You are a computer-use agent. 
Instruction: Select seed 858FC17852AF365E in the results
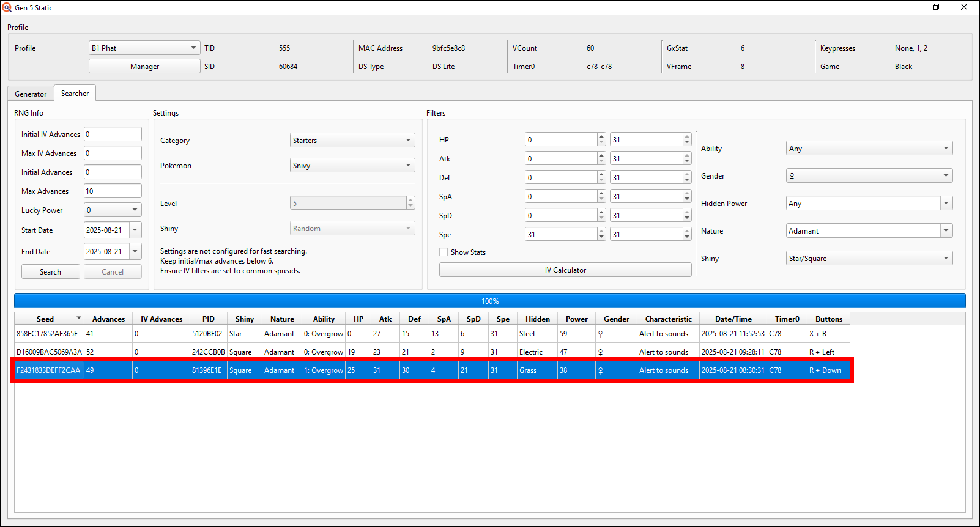click(x=48, y=334)
